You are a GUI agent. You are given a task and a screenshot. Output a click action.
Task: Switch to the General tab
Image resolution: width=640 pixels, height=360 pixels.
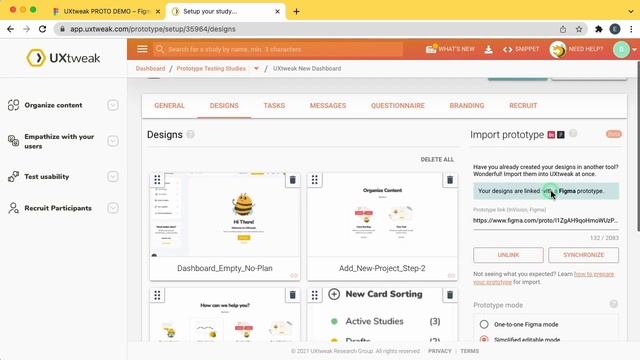point(169,105)
